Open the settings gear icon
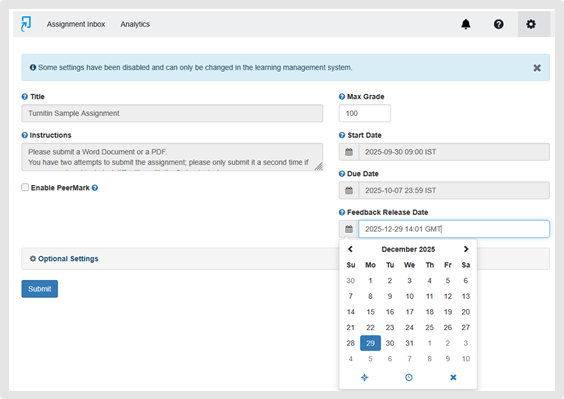The image size is (564, 399). (531, 24)
